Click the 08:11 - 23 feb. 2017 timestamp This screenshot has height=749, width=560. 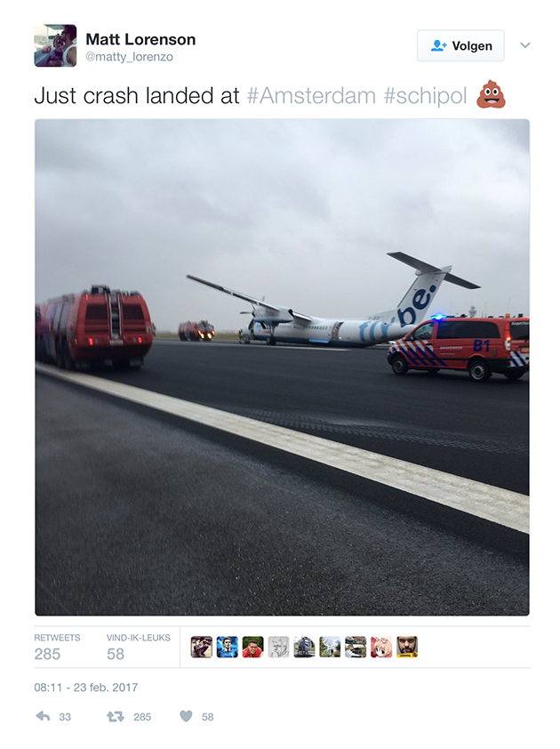[x=86, y=688]
